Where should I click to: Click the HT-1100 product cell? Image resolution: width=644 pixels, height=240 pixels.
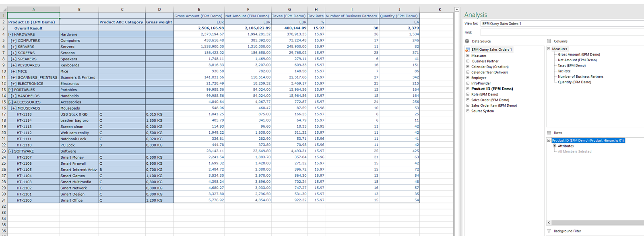[x=33, y=200]
